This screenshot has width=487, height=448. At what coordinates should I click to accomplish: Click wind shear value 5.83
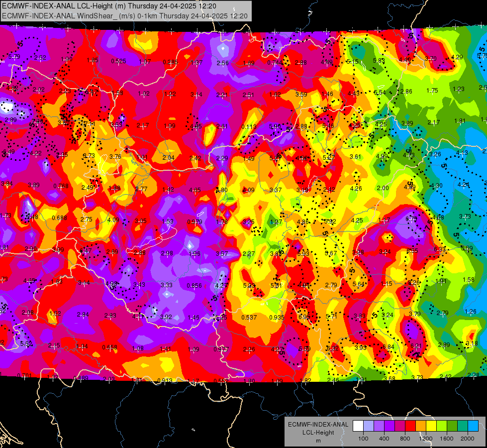click(x=379, y=61)
